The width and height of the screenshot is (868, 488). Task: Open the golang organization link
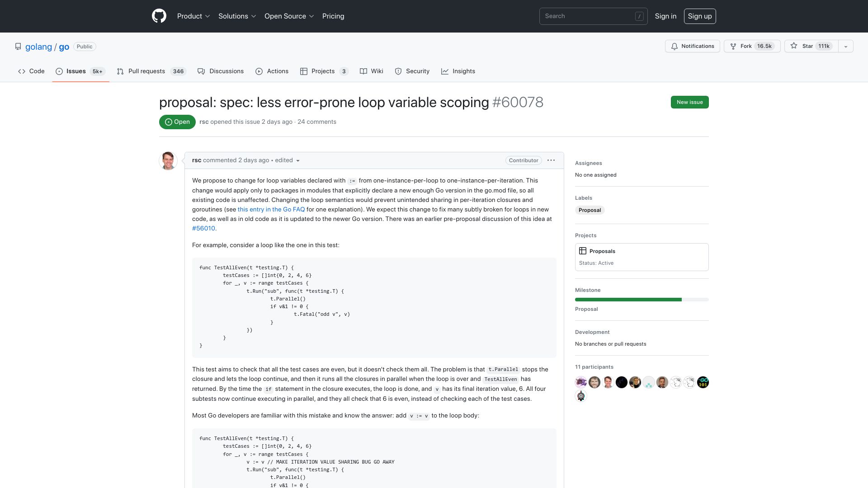click(38, 47)
